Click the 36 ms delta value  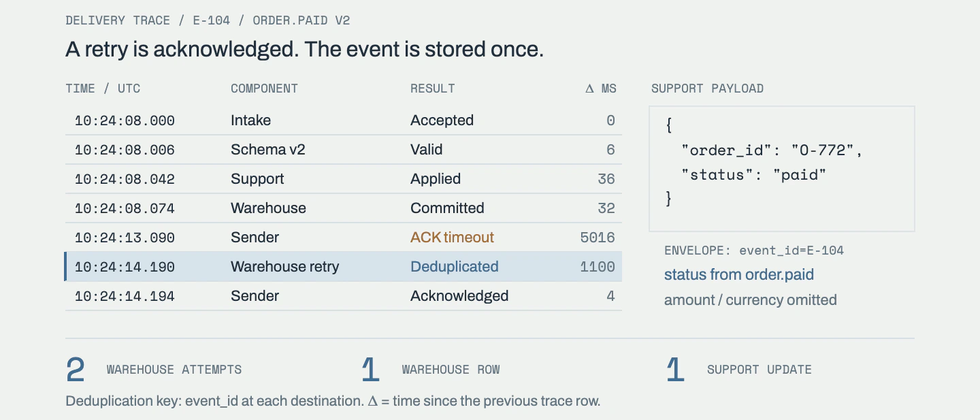[606, 179]
